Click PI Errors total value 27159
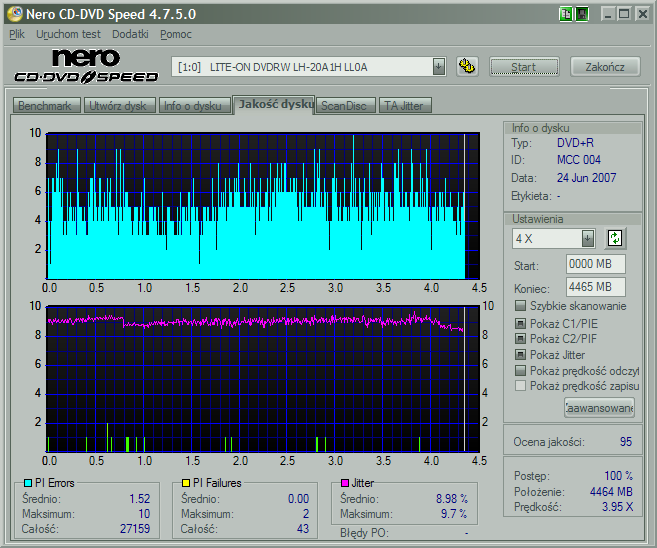This screenshot has height=548, width=657. (135, 528)
